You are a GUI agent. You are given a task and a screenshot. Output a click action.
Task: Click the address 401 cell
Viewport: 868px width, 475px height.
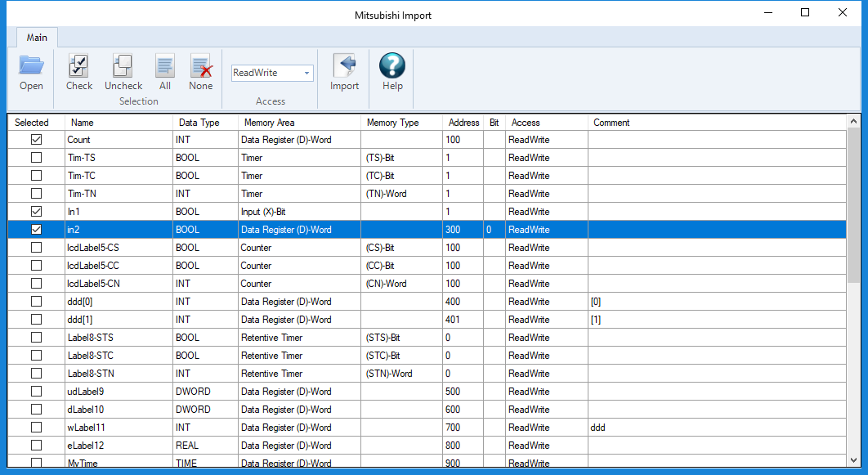point(463,320)
